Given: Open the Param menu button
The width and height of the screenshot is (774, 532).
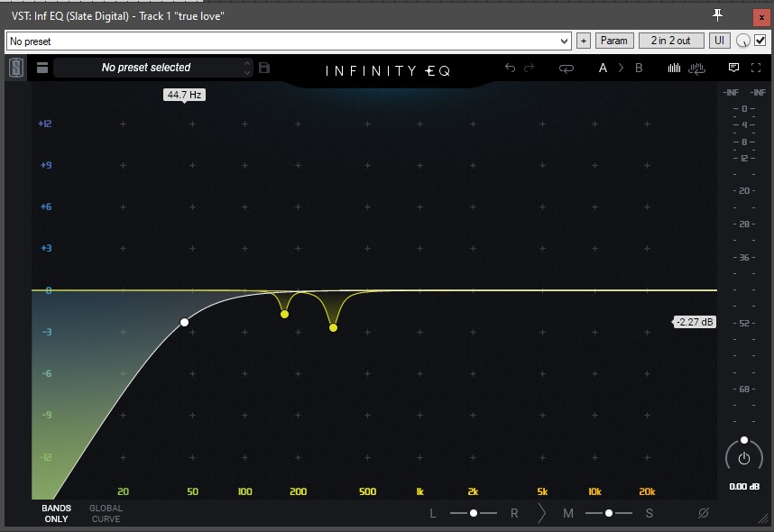Looking at the screenshot, I should pos(614,41).
